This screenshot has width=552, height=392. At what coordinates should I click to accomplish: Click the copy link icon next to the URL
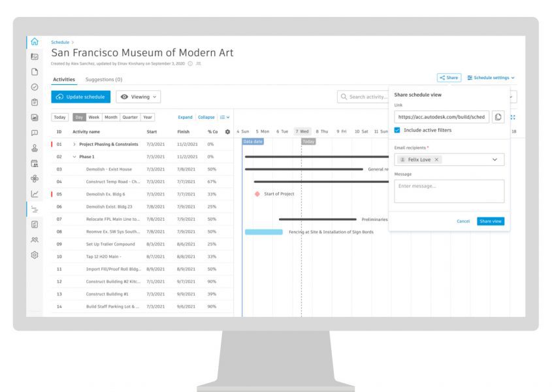(498, 117)
